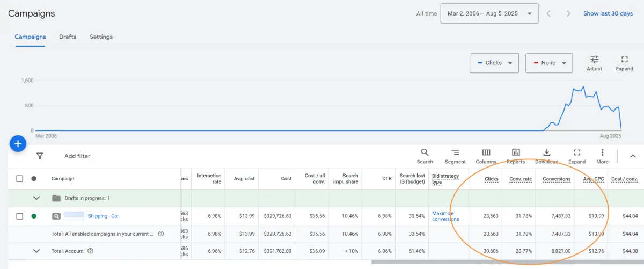Screen dimensions: 644x269
Task: Sort by the Conv. rate column header
Action: [521, 179]
